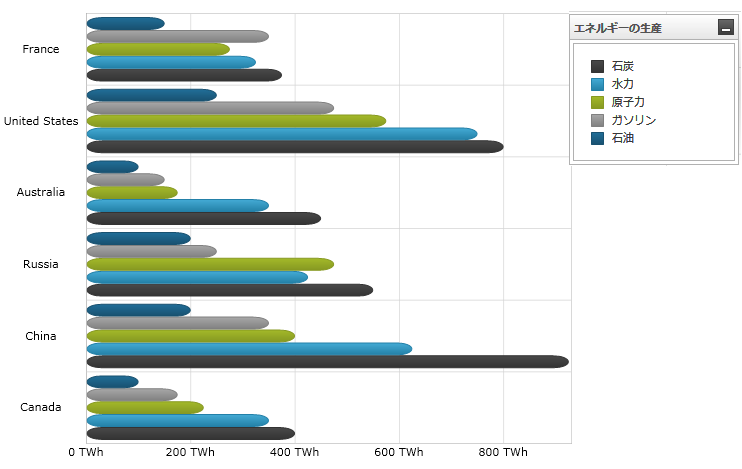742x469 pixels.
Task: Click the 400 TWh axis label
Action: click(x=294, y=453)
